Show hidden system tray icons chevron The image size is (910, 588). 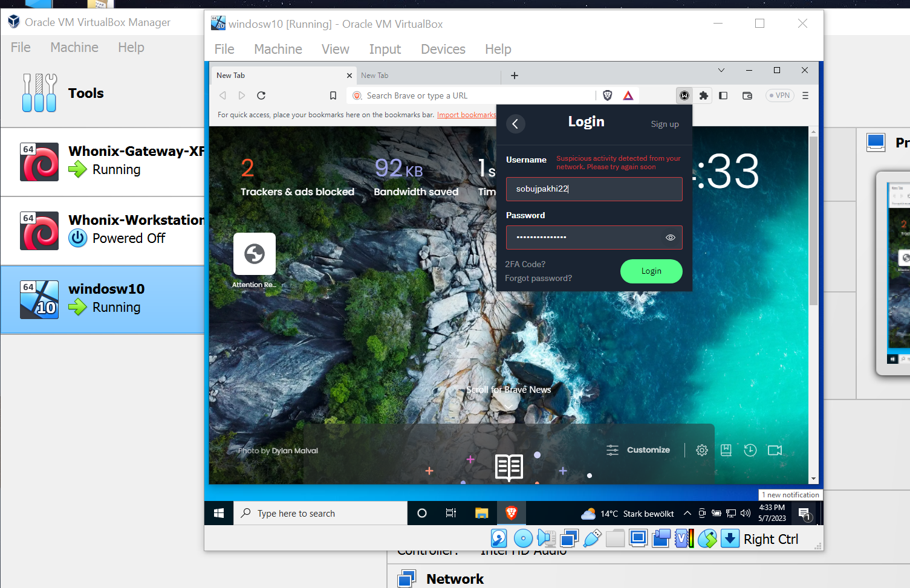[x=687, y=513]
